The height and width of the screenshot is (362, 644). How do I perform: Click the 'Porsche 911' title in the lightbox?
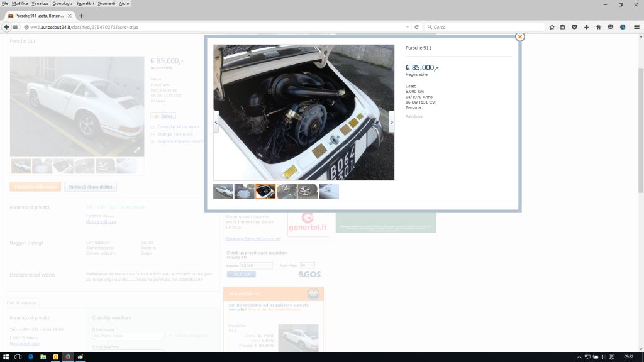pyautogui.click(x=418, y=48)
